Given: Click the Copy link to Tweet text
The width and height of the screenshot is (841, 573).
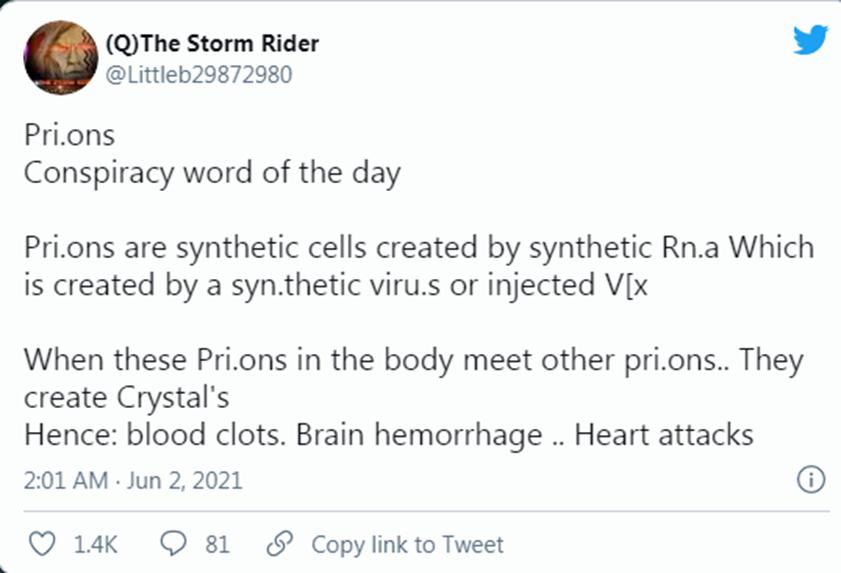Looking at the screenshot, I should coord(407,544).
